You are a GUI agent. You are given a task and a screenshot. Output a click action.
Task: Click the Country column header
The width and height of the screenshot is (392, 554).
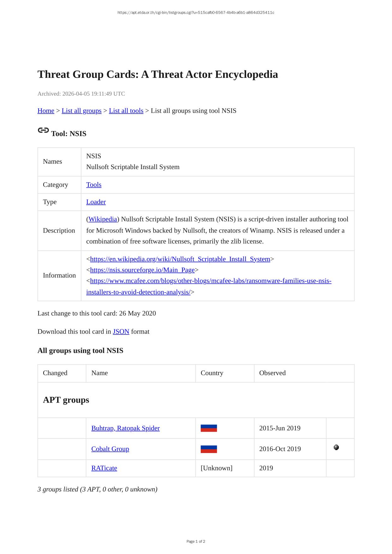[212, 373]
